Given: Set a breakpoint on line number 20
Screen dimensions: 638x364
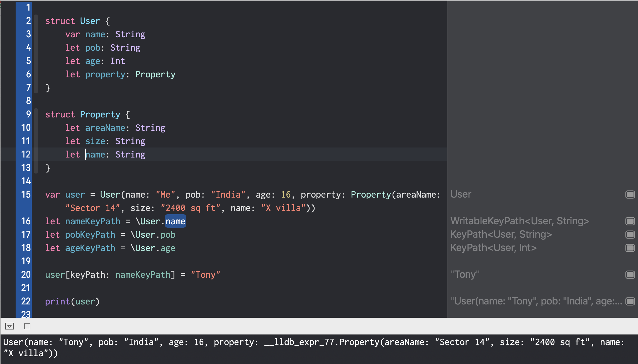Looking at the screenshot, I should (x=26, y=275).
